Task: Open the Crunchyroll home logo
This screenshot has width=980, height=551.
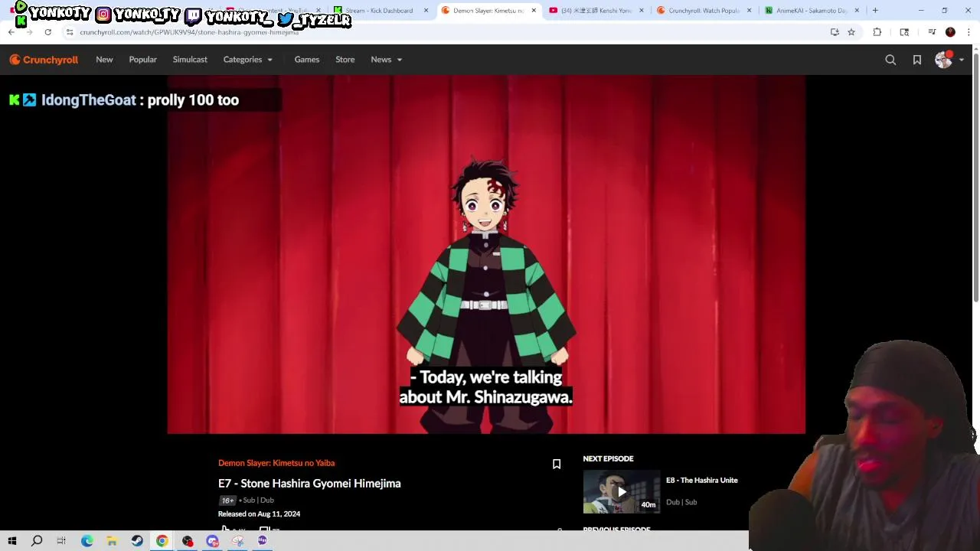Action: coord(44,60)
